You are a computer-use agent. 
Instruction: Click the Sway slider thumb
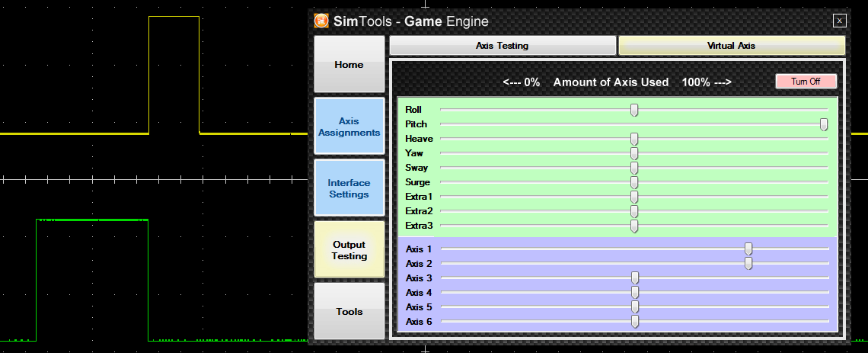pos(634,168)
